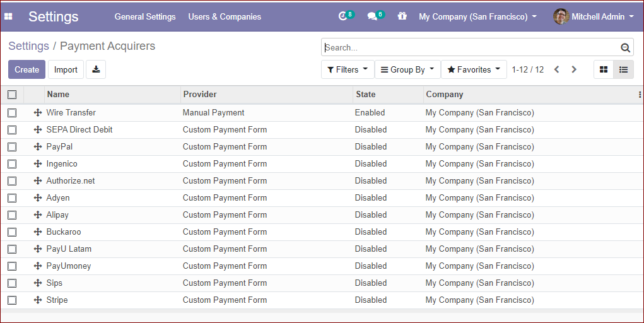Screen dimensions: 644x323
Task: Check the PayPal row checkbox
Action: coord(12,147)
